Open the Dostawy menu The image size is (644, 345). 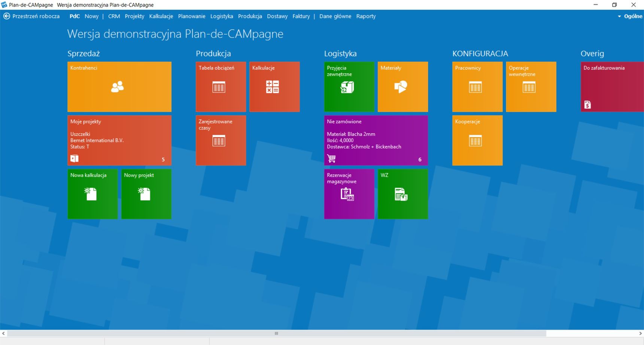(277, 16)
